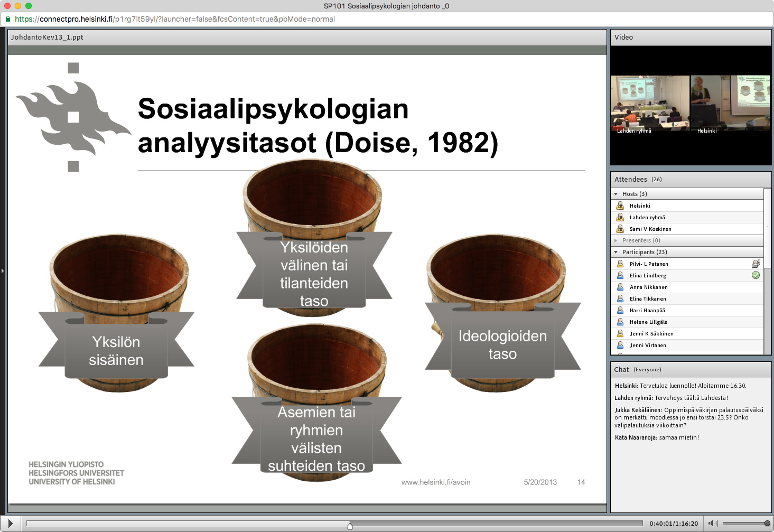Click the attendee icon next to Helene Lillgäls
The width and height of the screenshot is (774, 532).
pyautogui.click(x=619, y=322)
